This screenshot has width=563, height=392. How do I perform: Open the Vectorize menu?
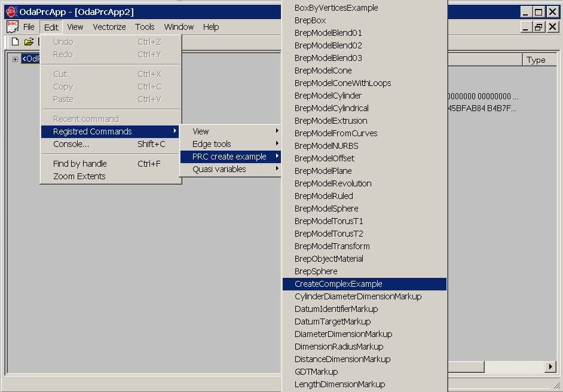tap(109, 27)
